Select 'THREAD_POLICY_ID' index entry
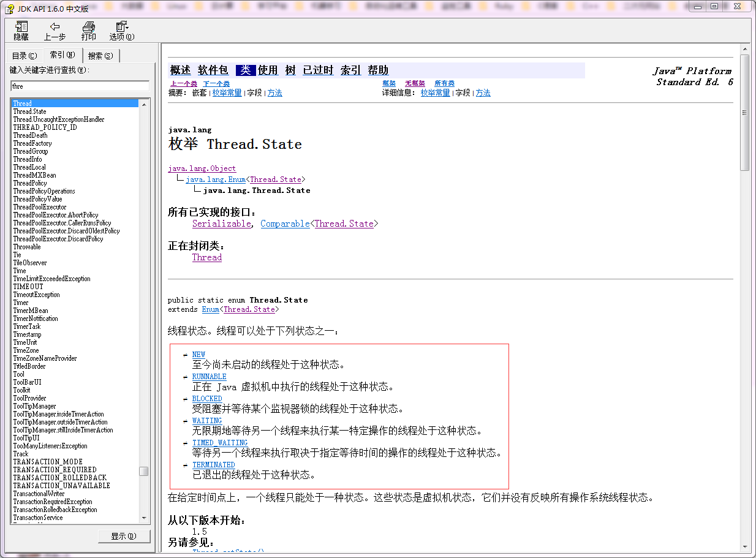Screen dimensions: 756x558 [45, 127]
